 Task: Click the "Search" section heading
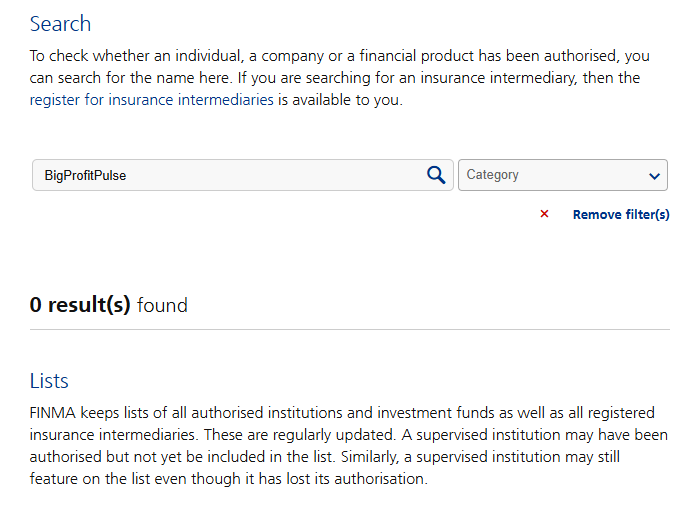[x=60, y=24]
